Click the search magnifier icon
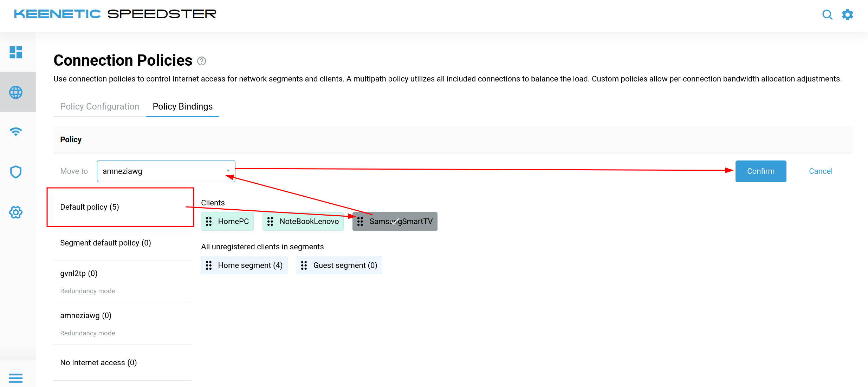Image resolution: width=868 pixels, height=387 pixels. [x=827, y=15]
